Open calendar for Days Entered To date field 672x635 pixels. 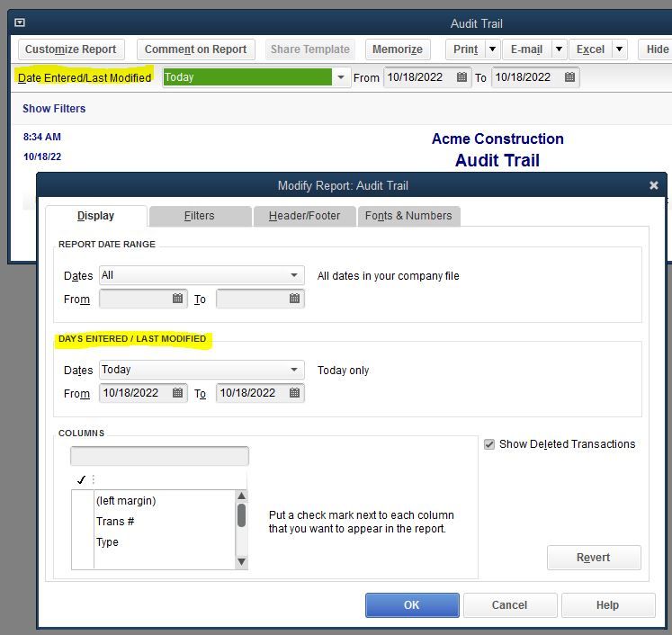pyautogui.click(x=294, y=392)
